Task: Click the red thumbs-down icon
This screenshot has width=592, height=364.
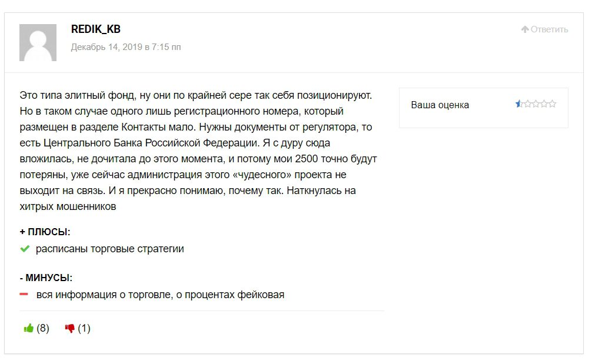Action: click(70, 329)
